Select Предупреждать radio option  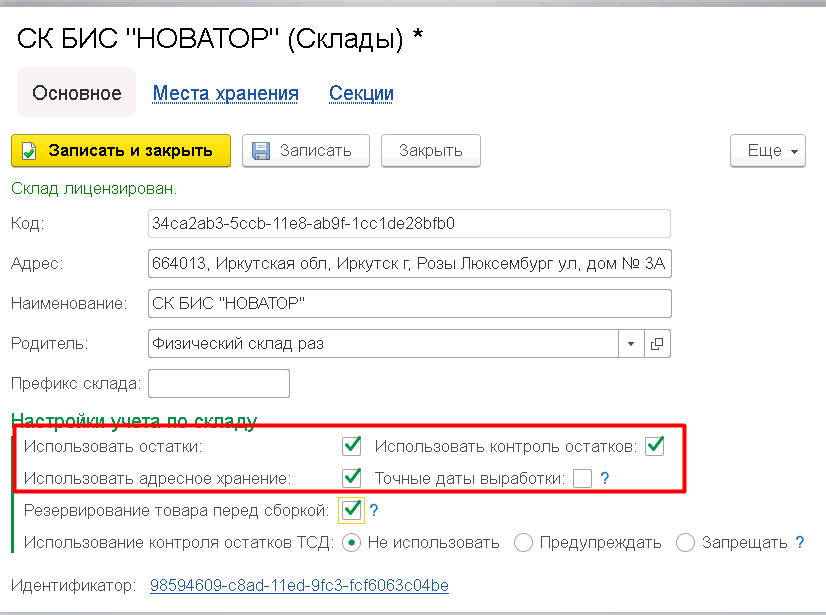[523, 542]
